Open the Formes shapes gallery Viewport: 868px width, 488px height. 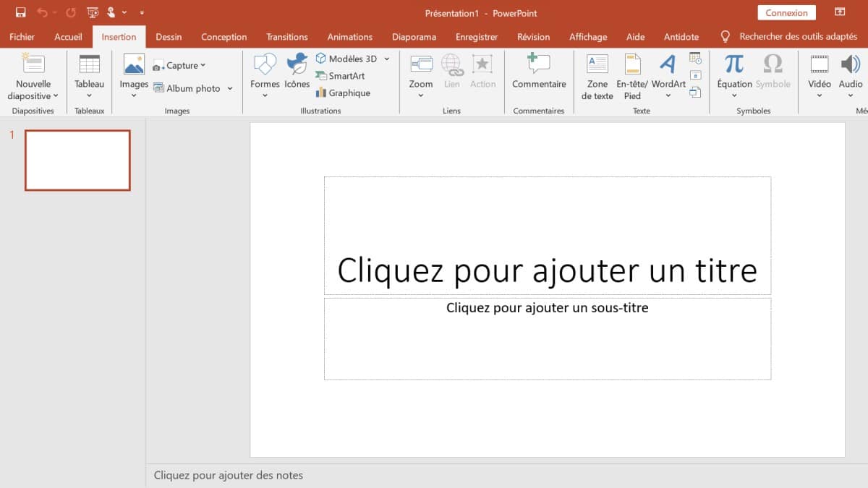point(265,65)
